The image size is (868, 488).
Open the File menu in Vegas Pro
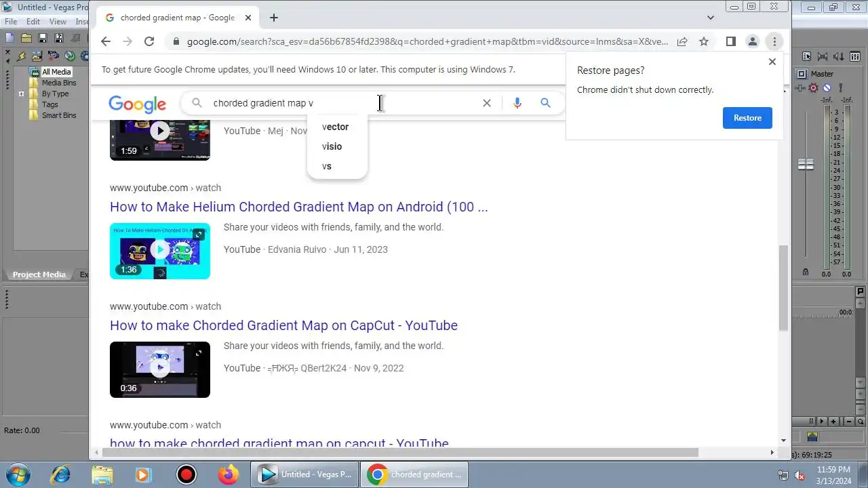(x=11, y=22)
